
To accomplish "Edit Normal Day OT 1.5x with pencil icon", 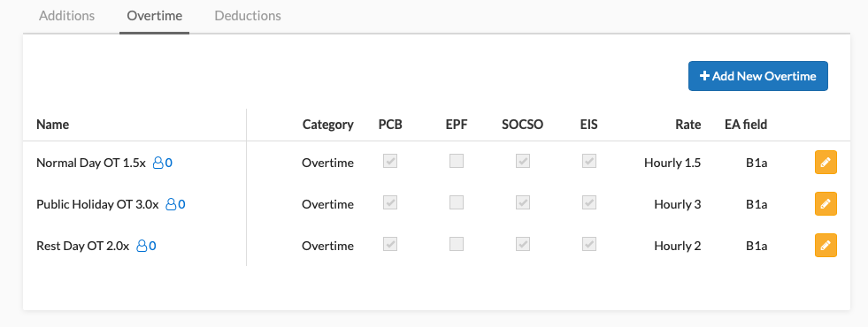I will click(826, 162).
